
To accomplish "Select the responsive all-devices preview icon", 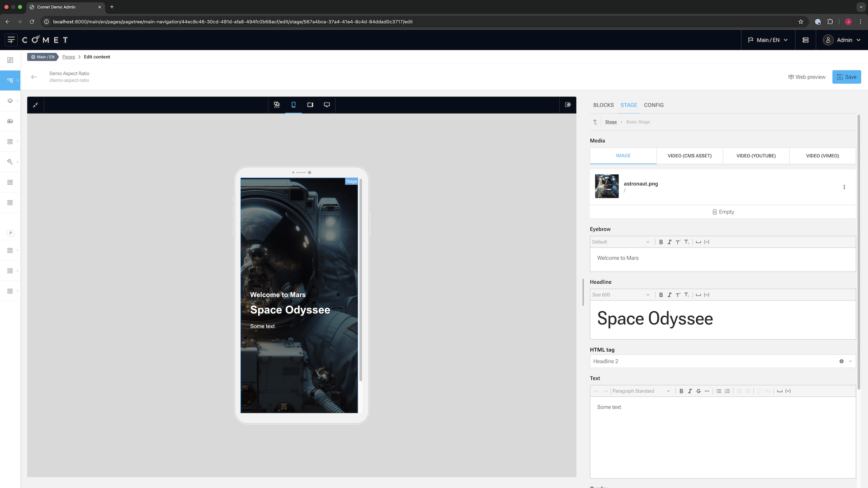I will (277, 105).
